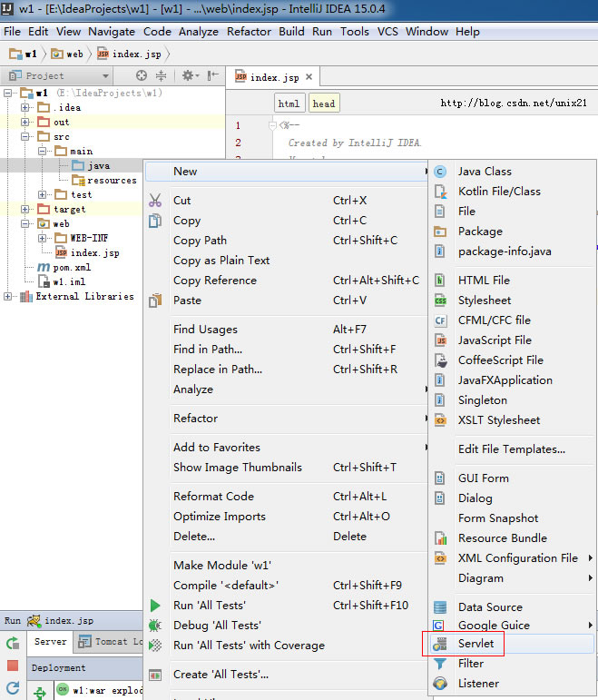Click the head breadcrumb tag button

(324, 104)
